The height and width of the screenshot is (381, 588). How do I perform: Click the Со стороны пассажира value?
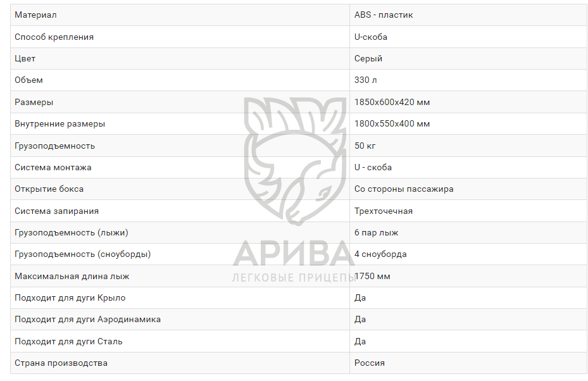(x=404, y=189)
